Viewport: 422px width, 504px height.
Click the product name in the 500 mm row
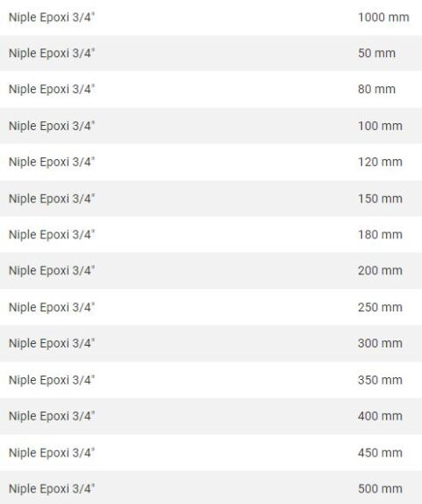[52, 488]
